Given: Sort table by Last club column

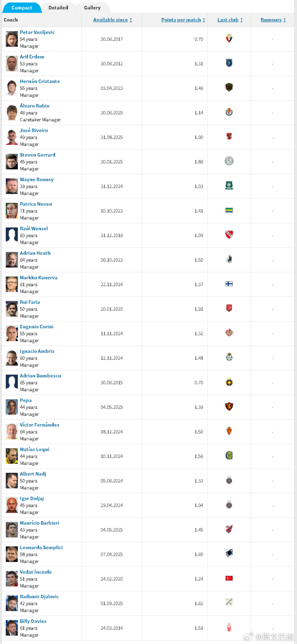Looking at the screenshot, I should pyautogui.click(x=230, y=20).
